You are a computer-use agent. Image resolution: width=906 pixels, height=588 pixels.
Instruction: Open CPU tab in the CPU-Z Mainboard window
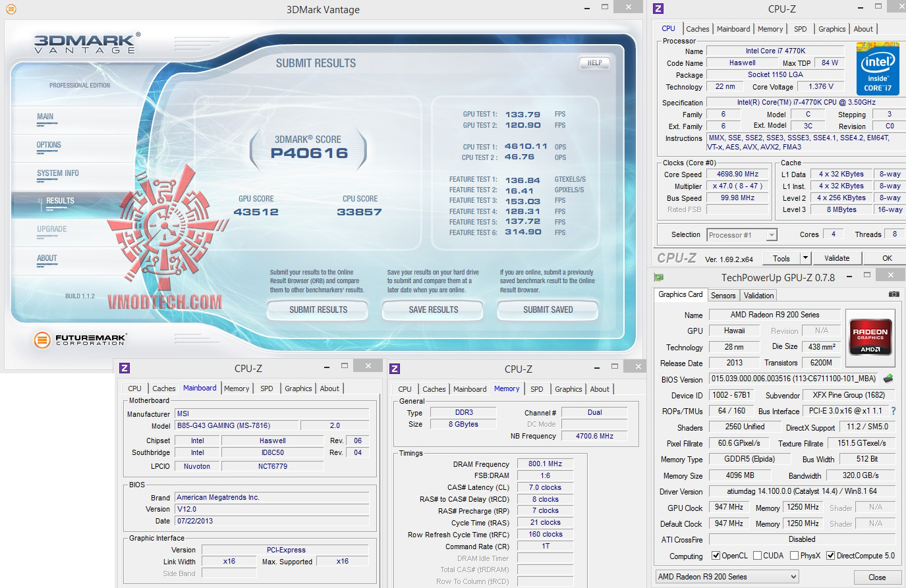[134, 388]
